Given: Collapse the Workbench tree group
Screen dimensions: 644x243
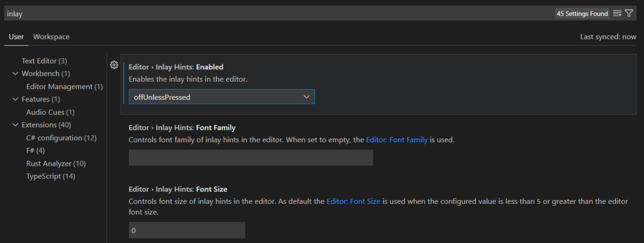Looking at the screenshot, I should (15, 73).
